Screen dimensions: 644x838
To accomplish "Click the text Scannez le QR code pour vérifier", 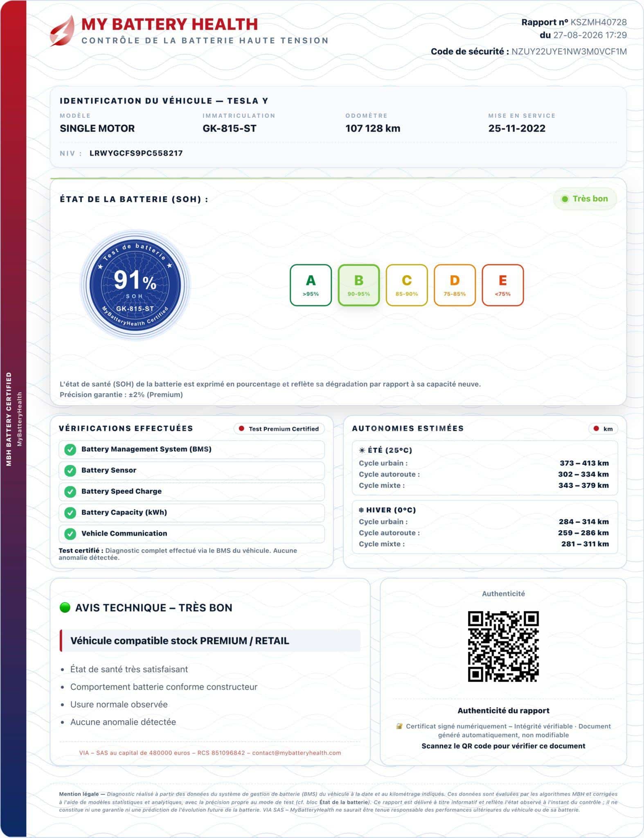I will tap(503, 746).
